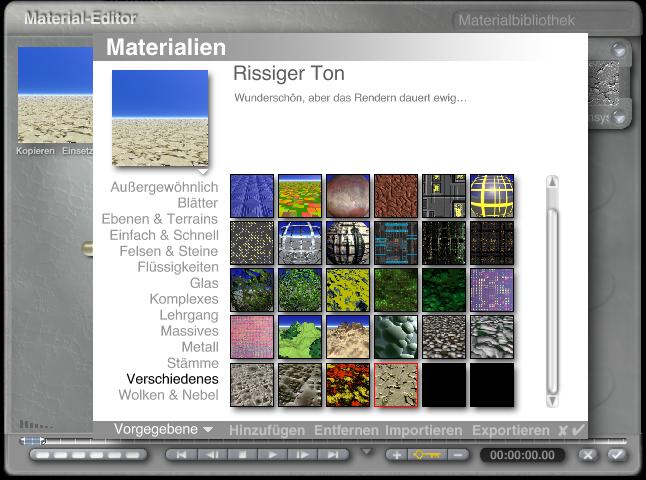Click Hinzufügen to add a material

267,430
